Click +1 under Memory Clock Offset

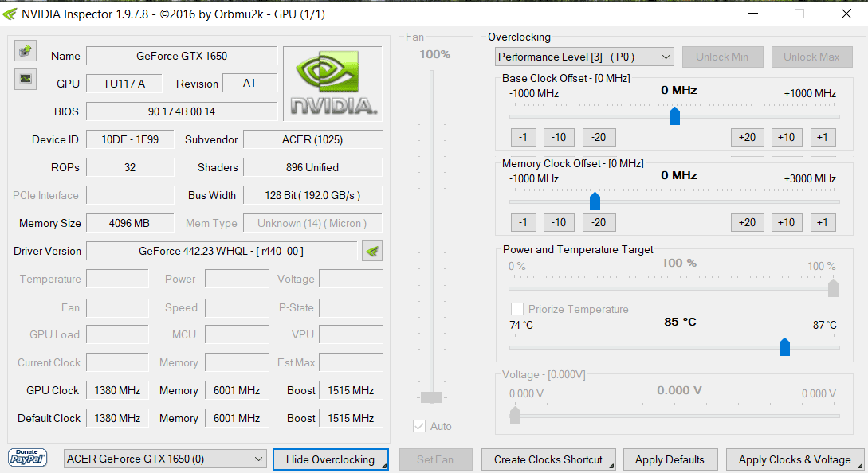click(x=823, y=222)
